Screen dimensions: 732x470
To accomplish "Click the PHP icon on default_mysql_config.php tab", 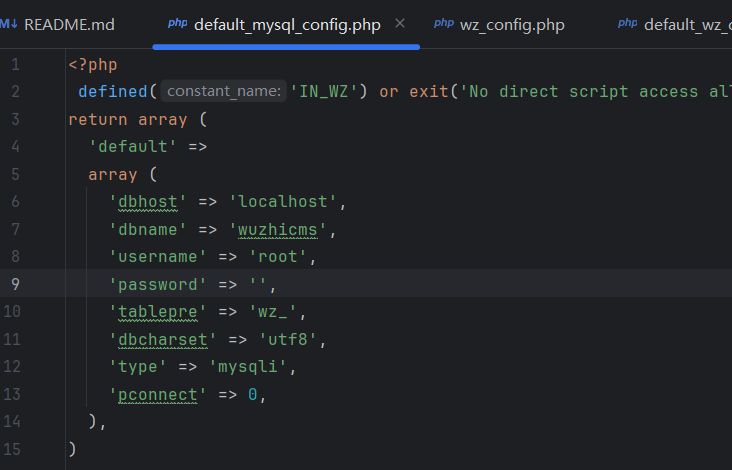I will (x=177, y=23).
